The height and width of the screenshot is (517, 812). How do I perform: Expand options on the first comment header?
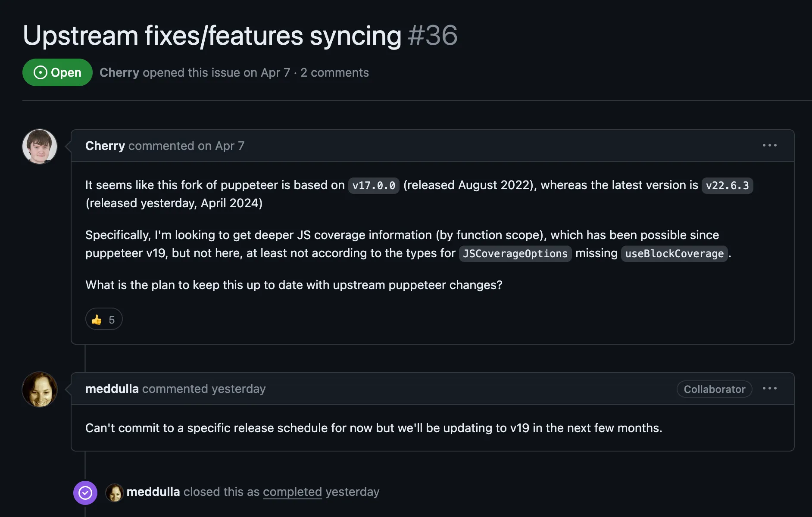pos(770,145)
